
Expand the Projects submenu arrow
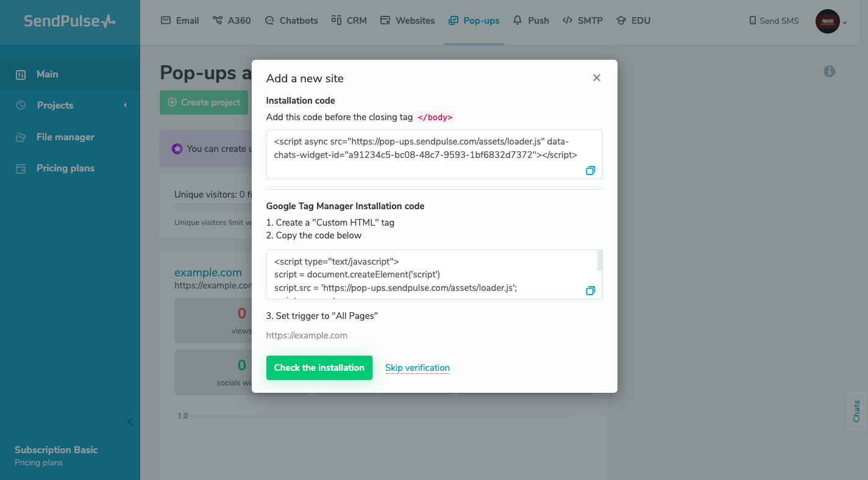125,106
